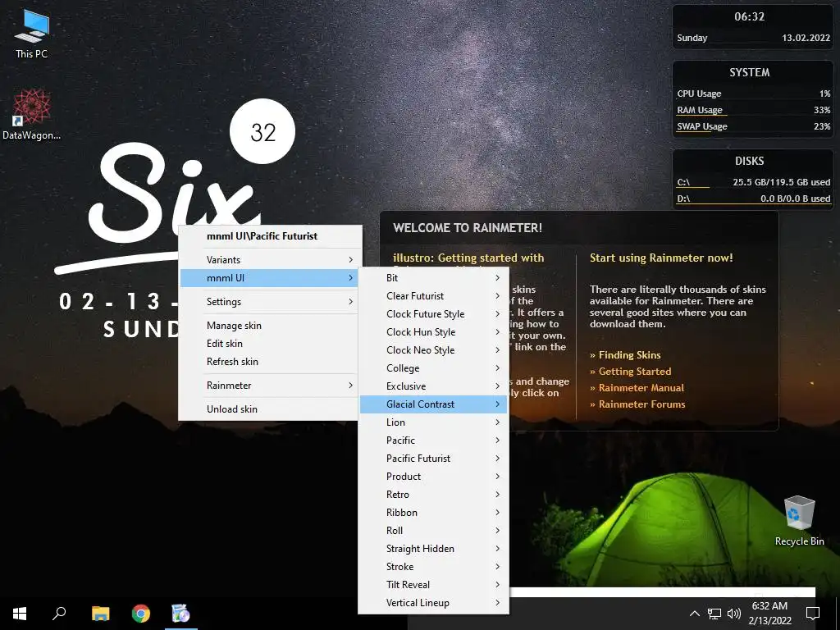
Task: Expand Clock Hun Style submenu
Action: coord(433,332)
